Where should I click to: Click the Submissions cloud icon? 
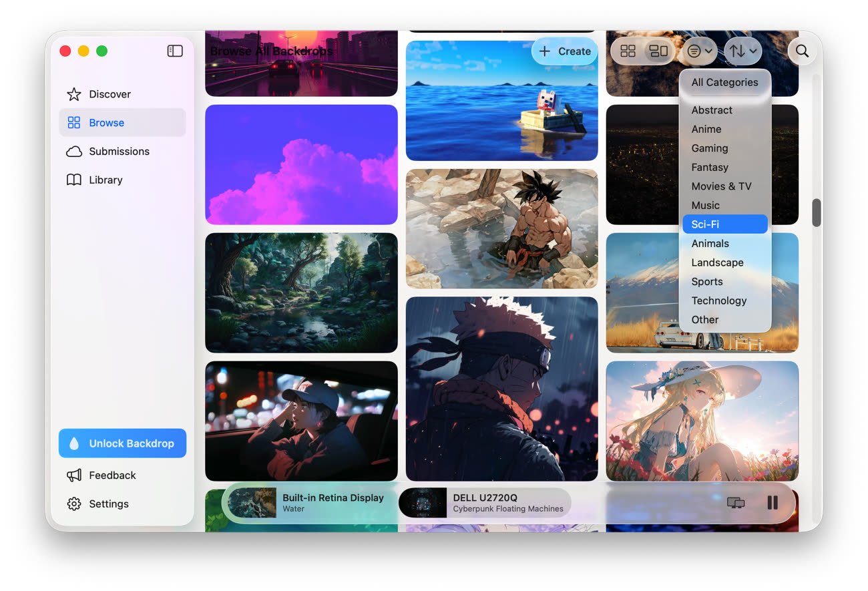74,152
